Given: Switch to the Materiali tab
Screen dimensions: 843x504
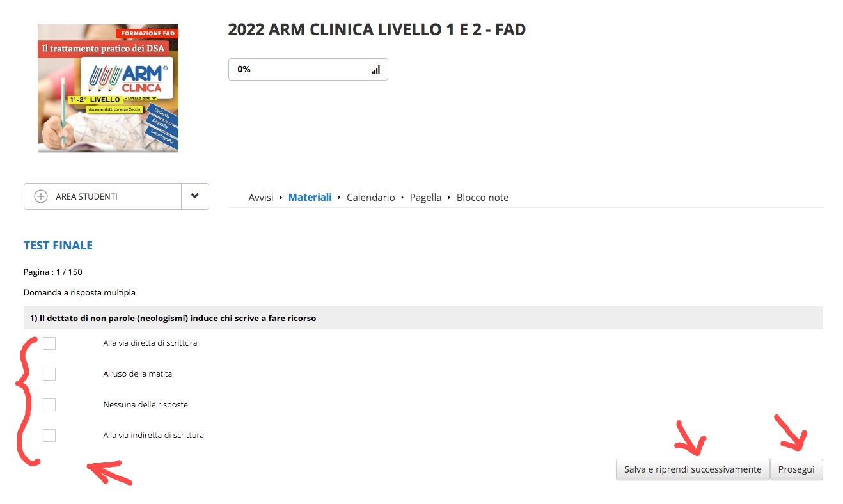Looking at the screenshot, I should (310, 198).
